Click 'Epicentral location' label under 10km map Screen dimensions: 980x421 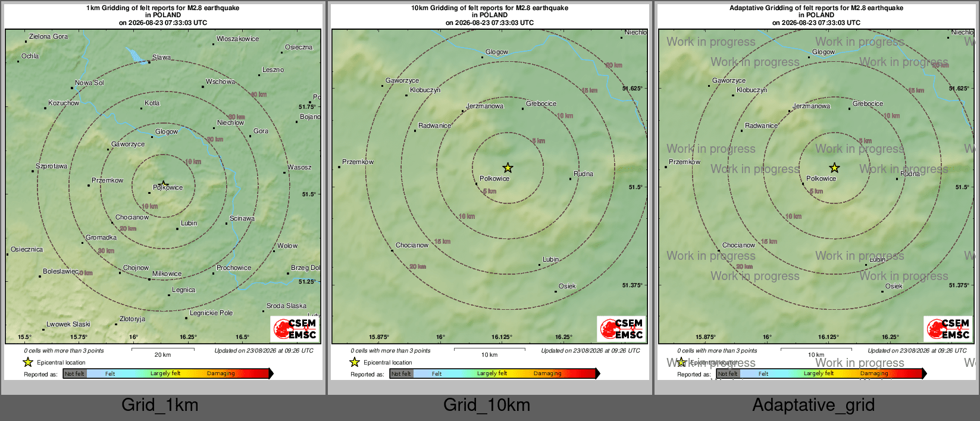(387, 363)
